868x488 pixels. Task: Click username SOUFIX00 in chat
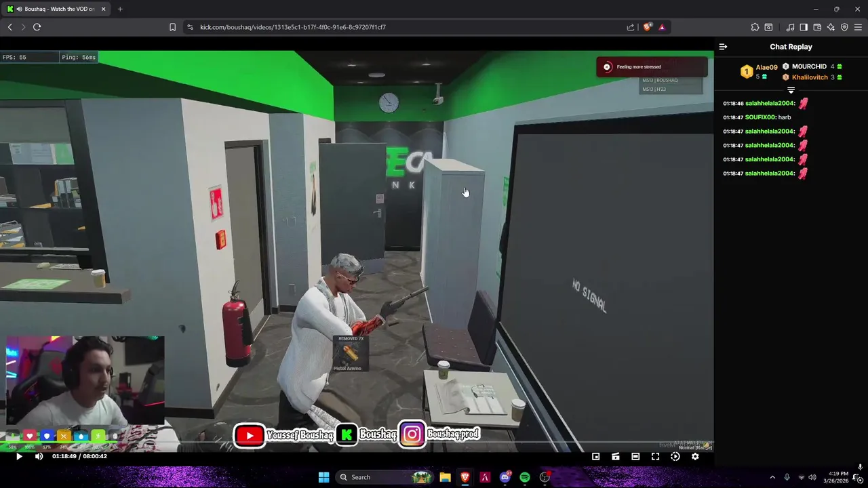pyautogui.click(x=760, y=117)
